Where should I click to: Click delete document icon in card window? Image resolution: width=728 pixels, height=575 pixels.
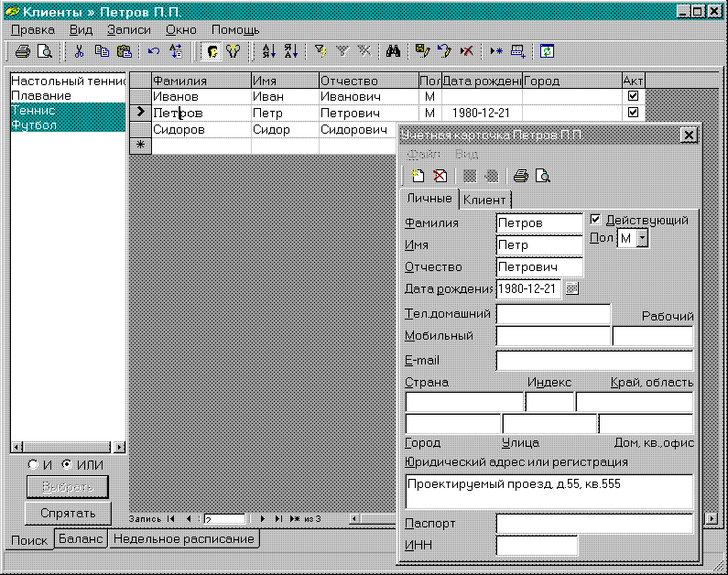click(x=440, y=176)
